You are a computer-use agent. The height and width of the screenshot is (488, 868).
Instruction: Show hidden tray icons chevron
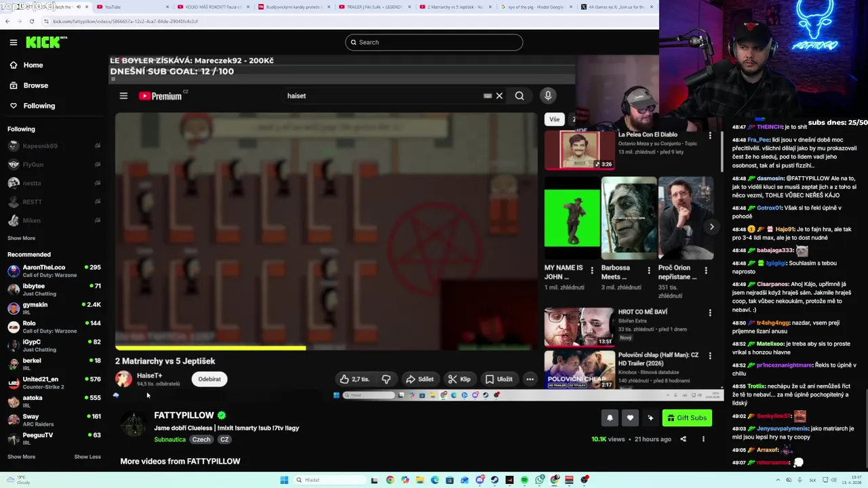(x=778, y=480)
